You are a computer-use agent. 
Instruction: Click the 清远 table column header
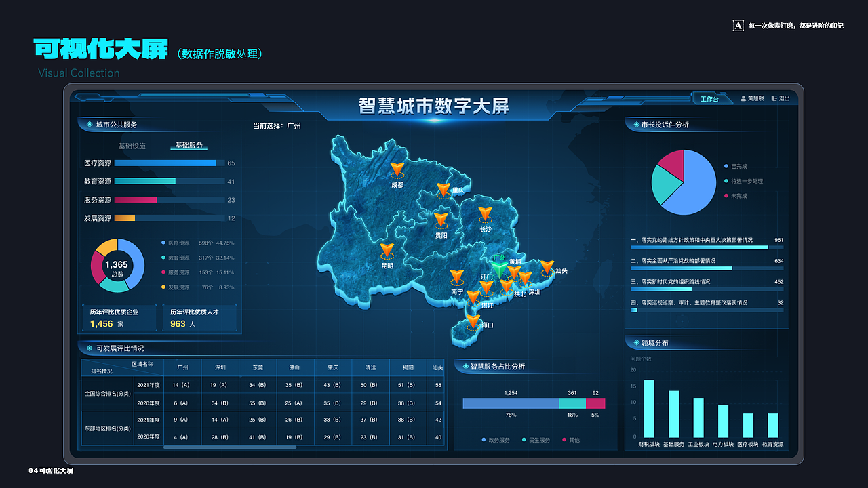click(370, 368)
